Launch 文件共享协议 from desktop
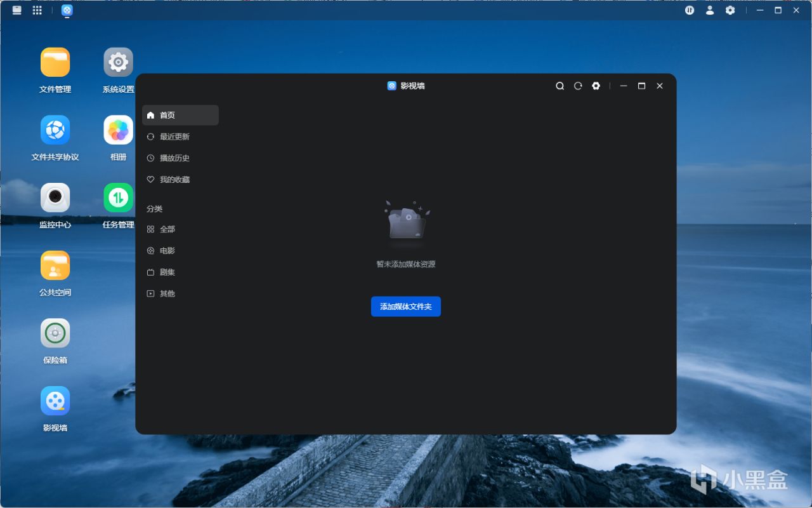 55,130
